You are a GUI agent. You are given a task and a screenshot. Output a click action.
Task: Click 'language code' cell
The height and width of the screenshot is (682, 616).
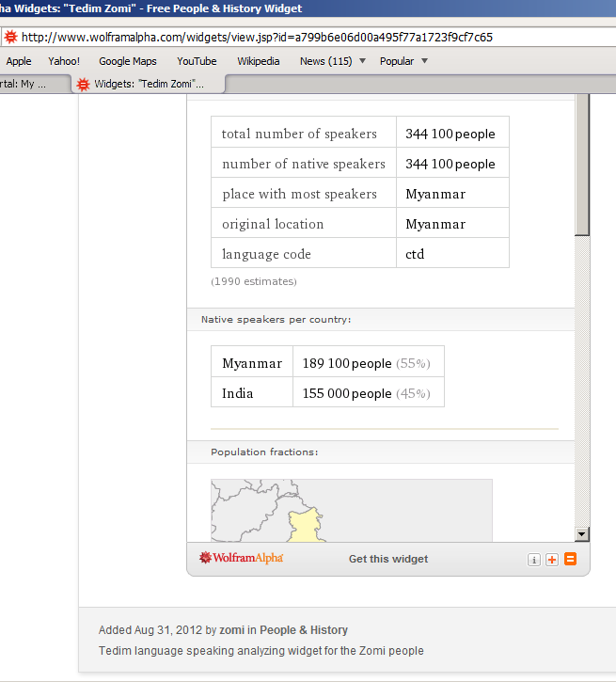tap(304, 254)
